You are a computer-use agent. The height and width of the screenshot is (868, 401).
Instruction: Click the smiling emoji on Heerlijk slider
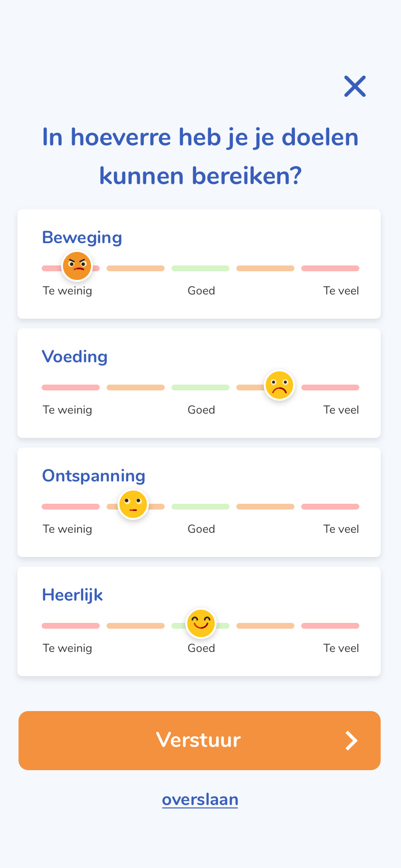(x=201, y=623)
